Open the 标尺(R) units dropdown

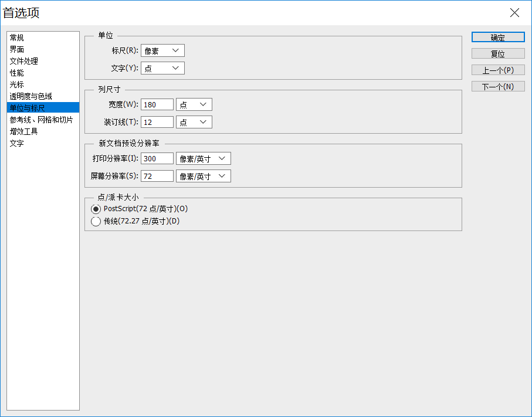tap(162, 50)
